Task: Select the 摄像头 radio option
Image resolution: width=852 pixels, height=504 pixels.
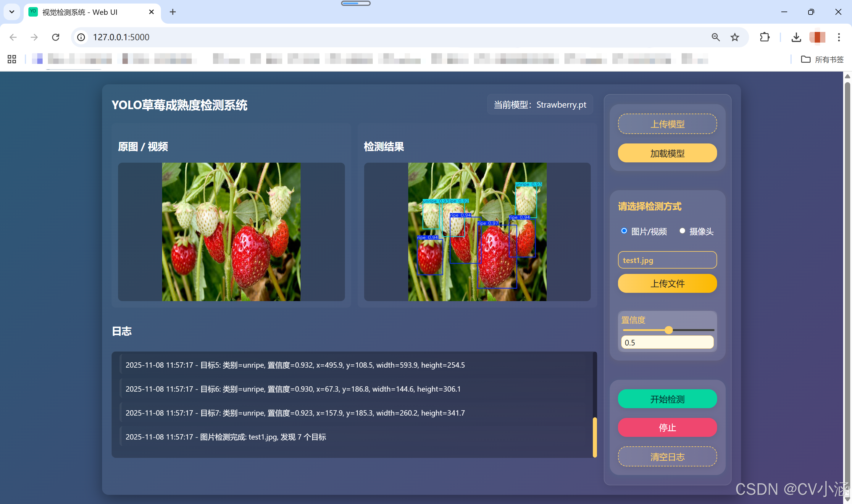Action: pos(682,231)
